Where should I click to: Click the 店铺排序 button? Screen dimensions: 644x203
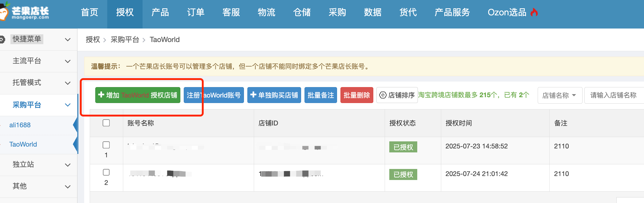pyautogui.click(x=397, y=95)
